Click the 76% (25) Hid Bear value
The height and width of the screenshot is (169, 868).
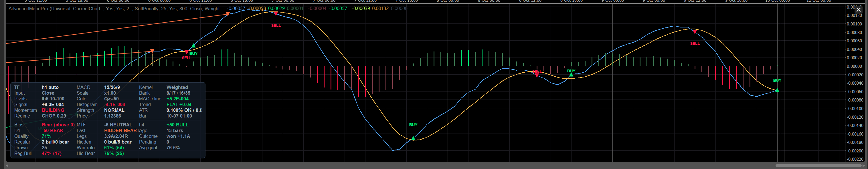coord(114,154)
